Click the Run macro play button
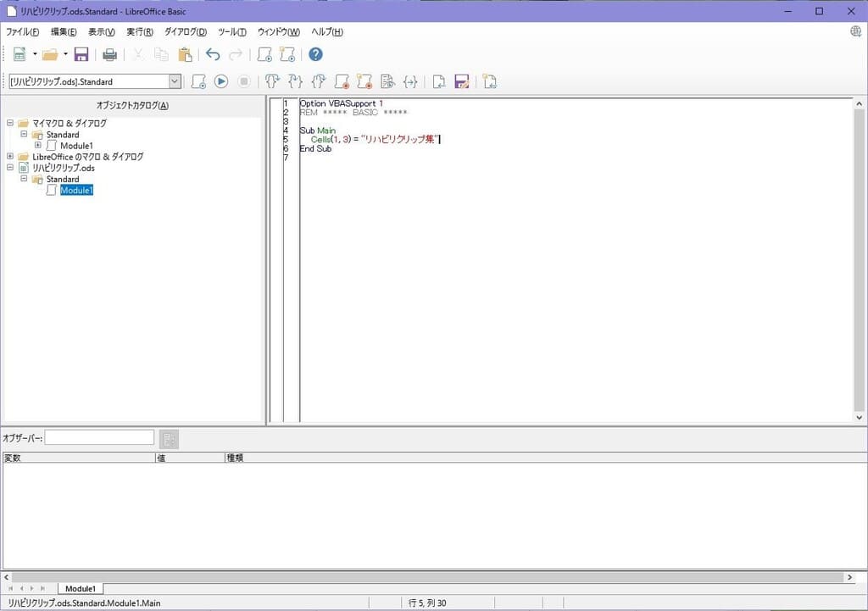Image resolution: width=868 pixels, height=611 pixels. (x=220, y=81)
